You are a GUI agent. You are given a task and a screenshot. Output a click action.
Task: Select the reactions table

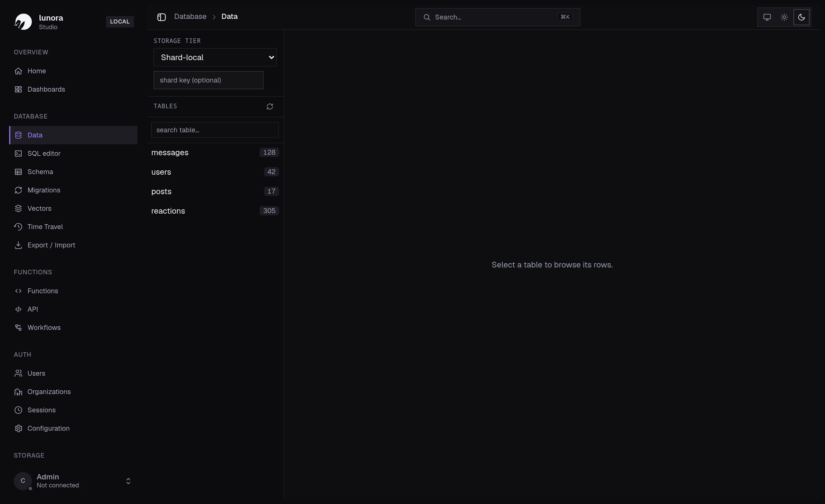215,211
